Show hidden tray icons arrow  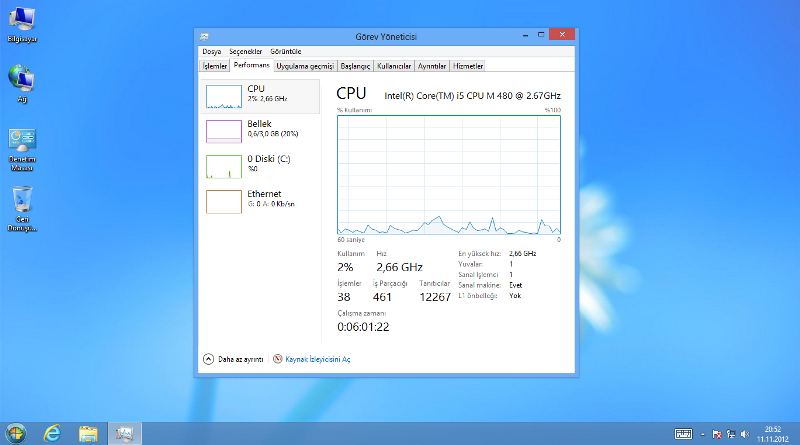pyautogui.click(x=703, y=434)
